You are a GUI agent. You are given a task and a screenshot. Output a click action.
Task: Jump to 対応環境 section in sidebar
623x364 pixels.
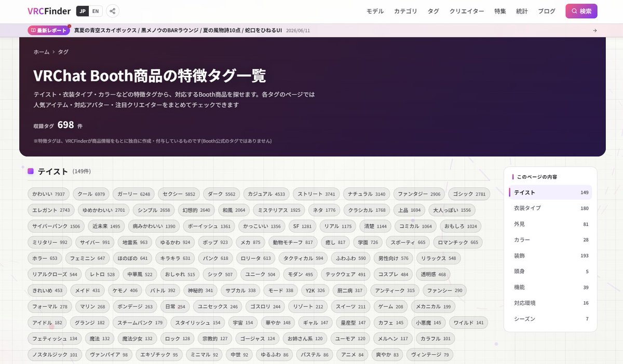[x=550, y=303]
